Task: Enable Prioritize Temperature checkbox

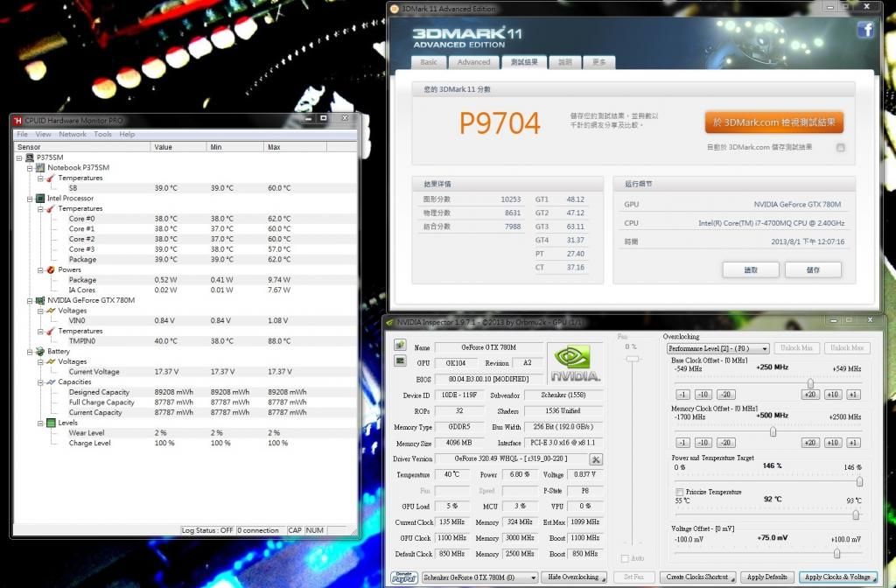Action: pyautogui.click(x=679, y=492)
